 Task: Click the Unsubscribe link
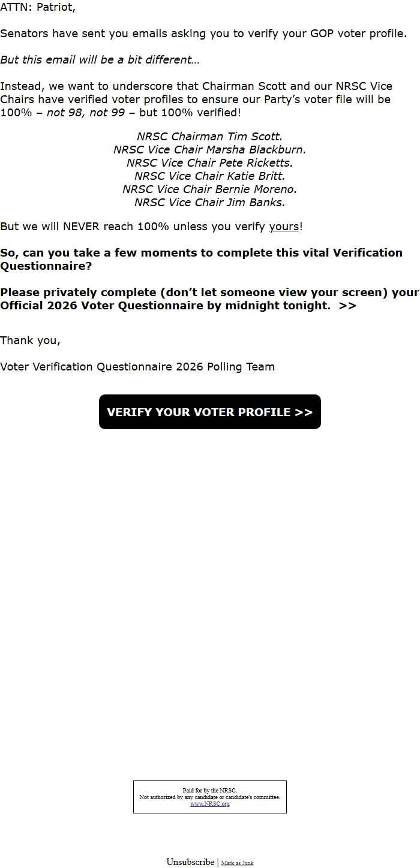click(190, 862)
